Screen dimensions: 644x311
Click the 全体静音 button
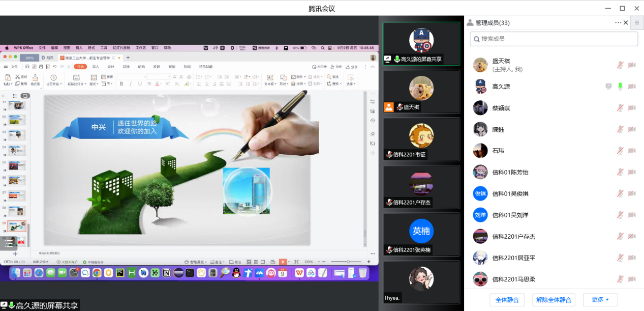point(507,300)
